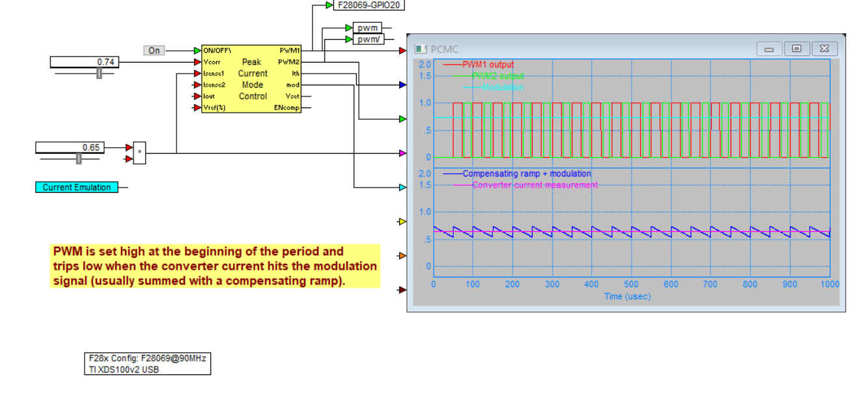The width and height of the screenshot is (868, 394).
Task: Click the ON/OFF input pin of the controller block
Action: (x=197, y=50)
